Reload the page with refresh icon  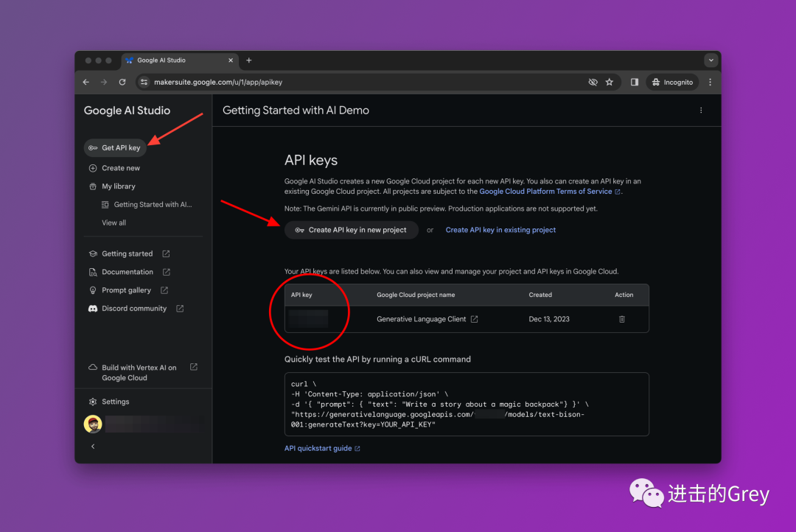[x=122, y=82]
